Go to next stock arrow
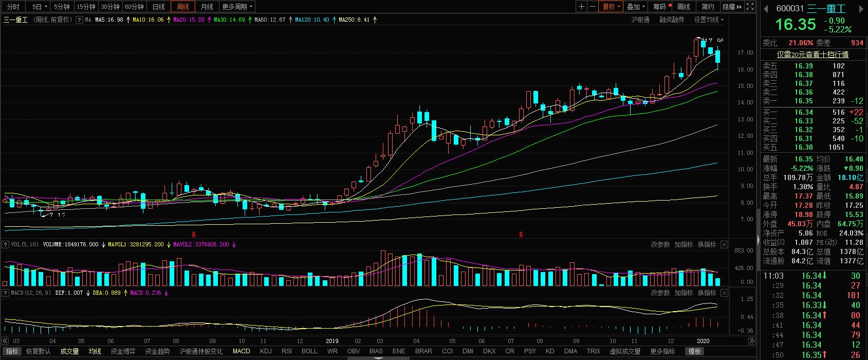 861,8
